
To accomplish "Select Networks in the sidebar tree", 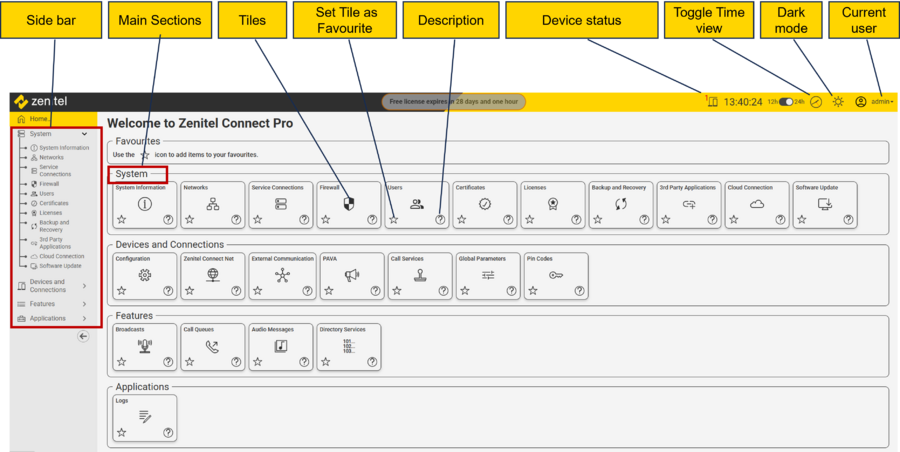I will click(x=47, y=157).
